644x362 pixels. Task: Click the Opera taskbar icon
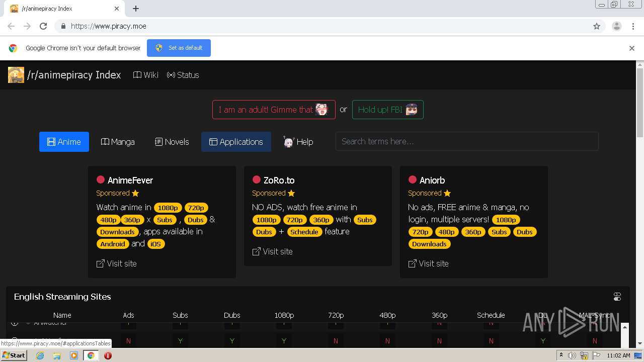click(108, 355)
